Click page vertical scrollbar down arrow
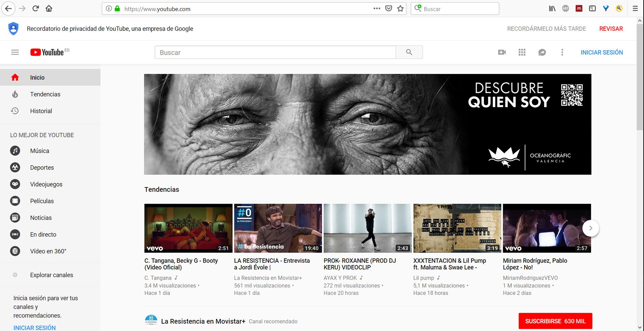The height and width of the screenshot is (331, 644). pos(640,327)
